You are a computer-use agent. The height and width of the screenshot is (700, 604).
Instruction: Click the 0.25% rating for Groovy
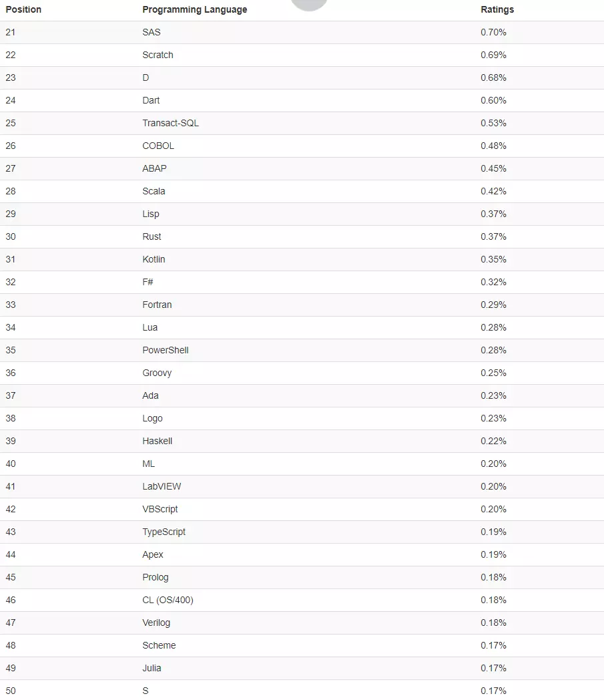pos(493,373)
